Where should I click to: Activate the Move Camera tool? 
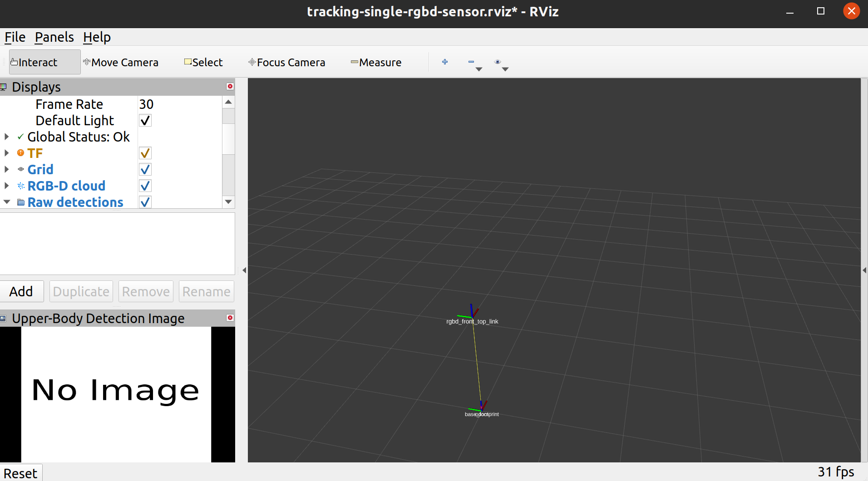coord(121,62)
